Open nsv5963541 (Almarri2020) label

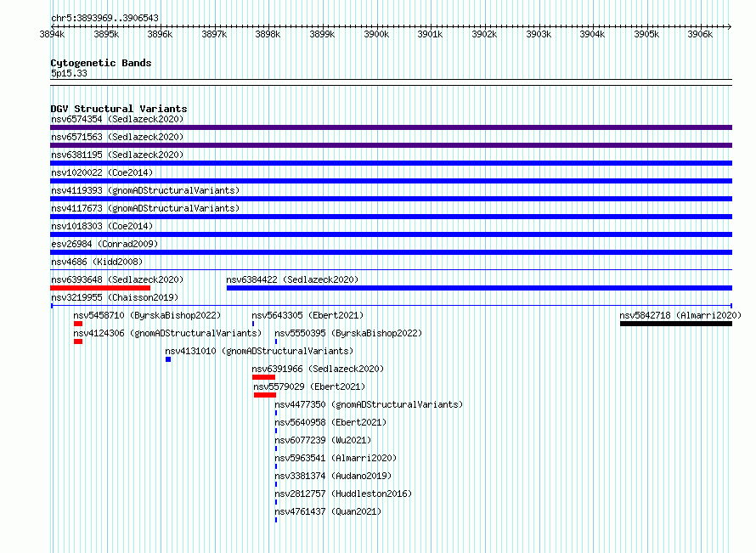click(336, 458)
